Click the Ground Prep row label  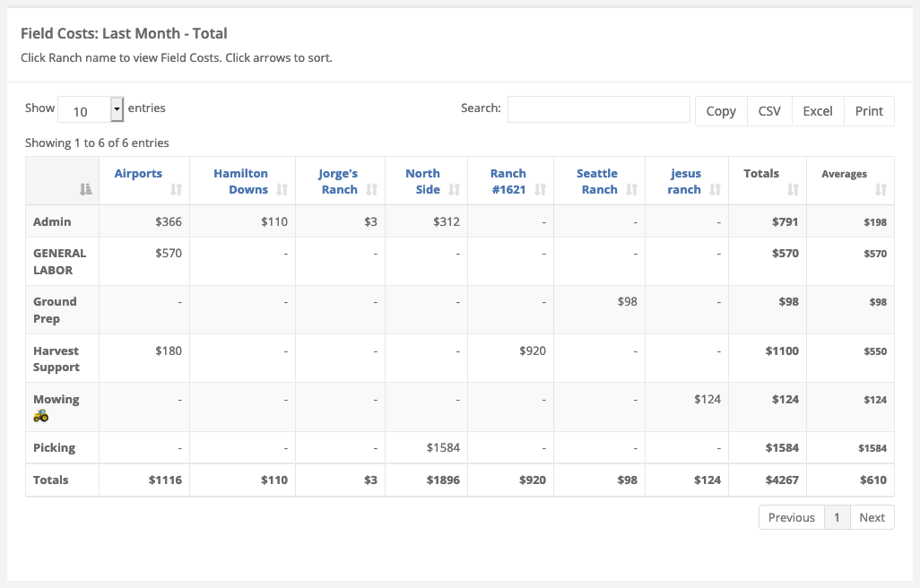[x=55, y=310]
